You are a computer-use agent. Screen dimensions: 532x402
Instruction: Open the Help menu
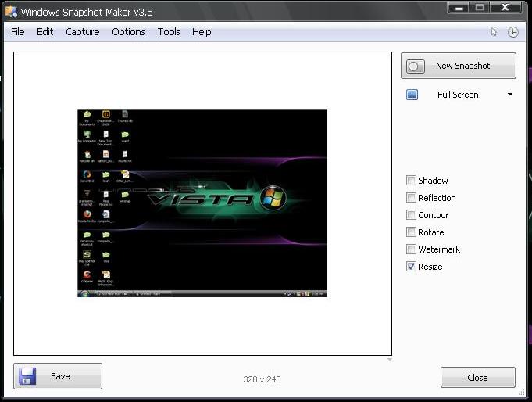click(x=202, y=31)
